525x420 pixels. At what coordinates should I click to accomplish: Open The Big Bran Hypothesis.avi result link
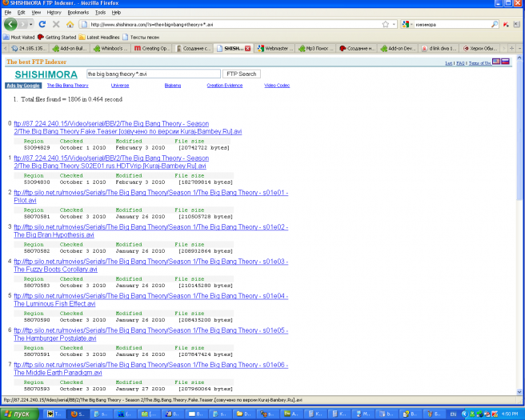(150, 231)
